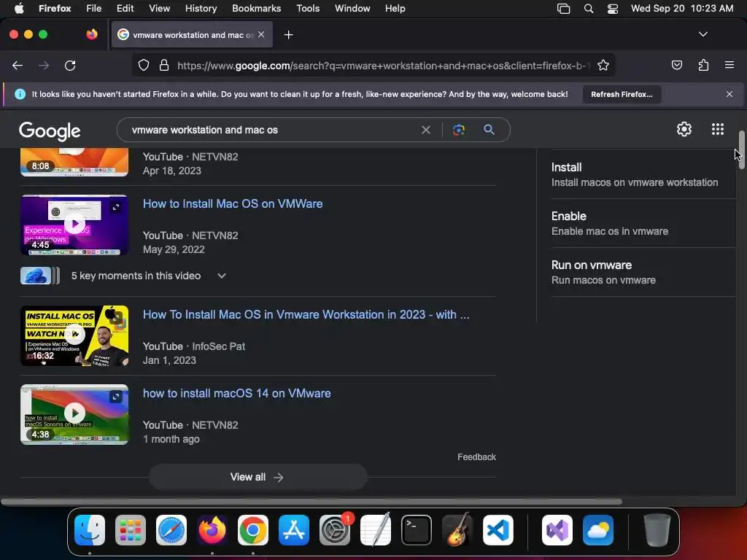Open the Tools menu
This screenshot has width=747, height=560.
(x=308, y=9)
